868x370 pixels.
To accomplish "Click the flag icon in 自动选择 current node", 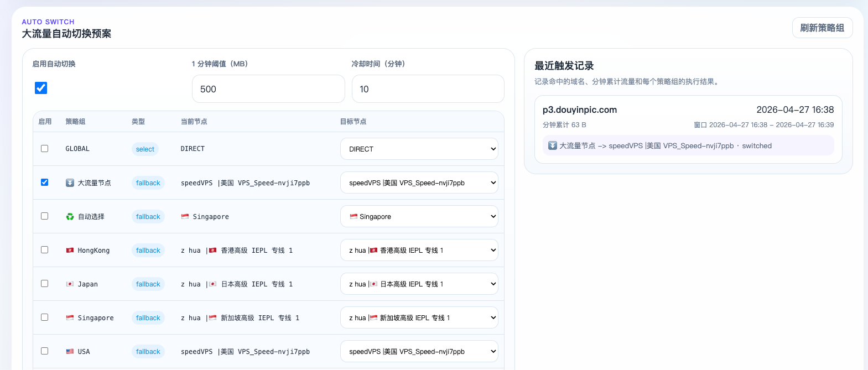I will pyautogui.click(x=185, y=216).
